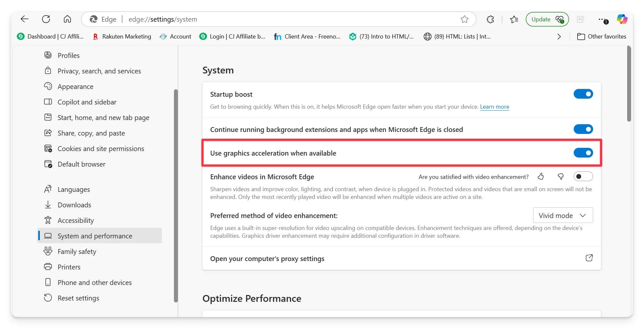Click thumbs down for video enhancement
This screenshot has width=644, height=328.
(x=560, y=177)
